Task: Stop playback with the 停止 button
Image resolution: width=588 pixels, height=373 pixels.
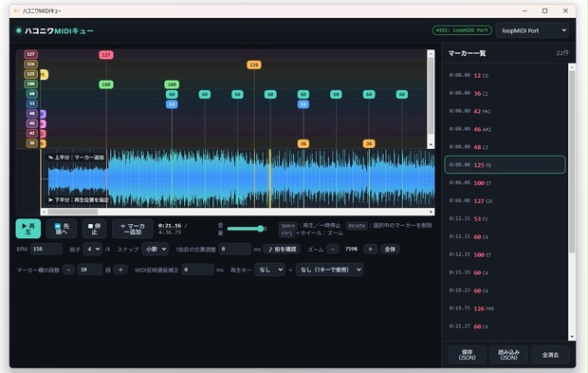Action: click(x=94, y=229)
